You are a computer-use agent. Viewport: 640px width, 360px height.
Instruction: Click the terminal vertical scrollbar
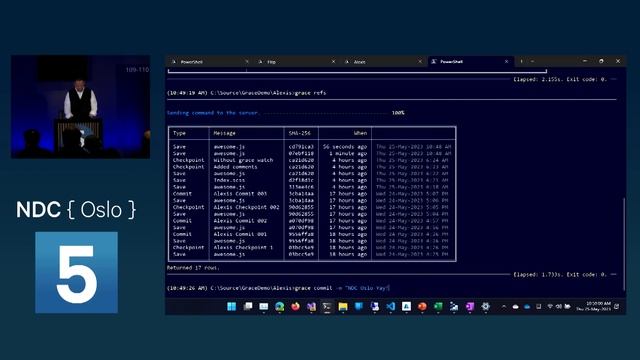point(624,244)
